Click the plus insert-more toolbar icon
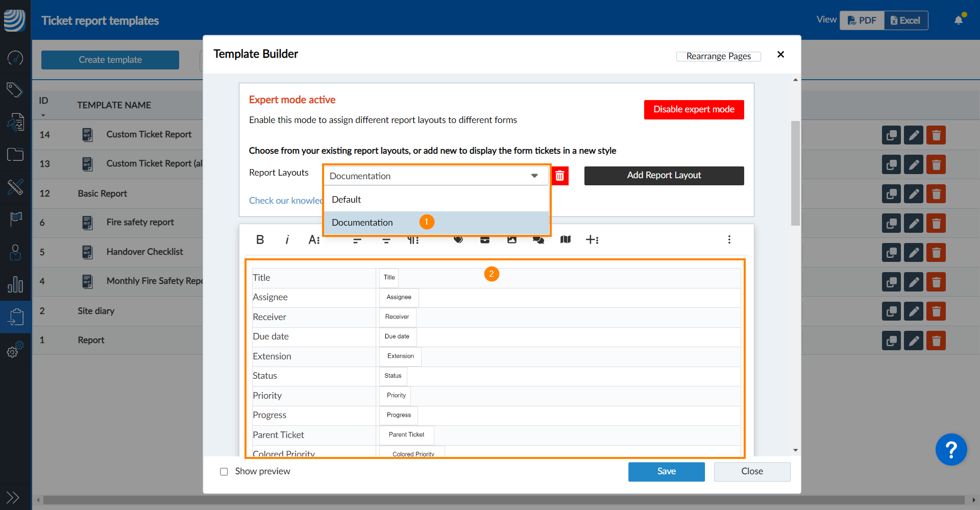 [592, 239]
